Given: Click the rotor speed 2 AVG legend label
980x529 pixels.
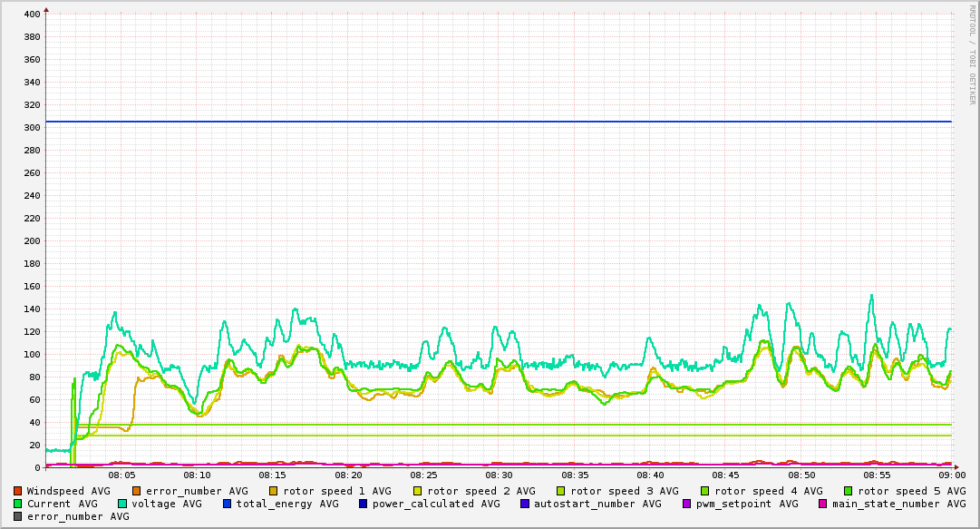Looking at the screenshot, I should point(481,491).
